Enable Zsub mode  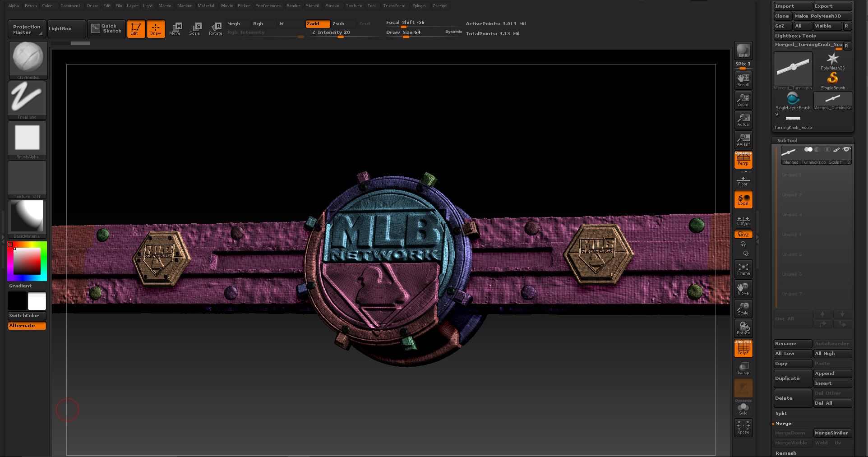pyautogui.click(x=342, y=23)
